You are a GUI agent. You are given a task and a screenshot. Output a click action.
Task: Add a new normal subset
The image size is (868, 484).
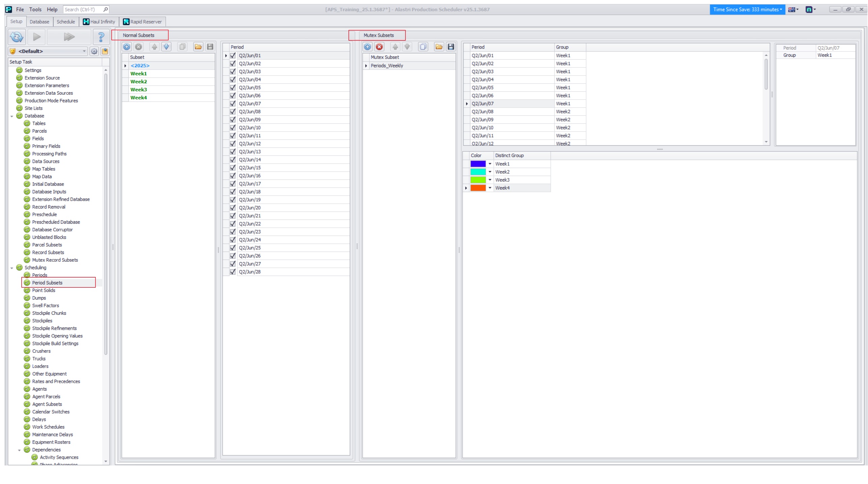tap(127, 47)
